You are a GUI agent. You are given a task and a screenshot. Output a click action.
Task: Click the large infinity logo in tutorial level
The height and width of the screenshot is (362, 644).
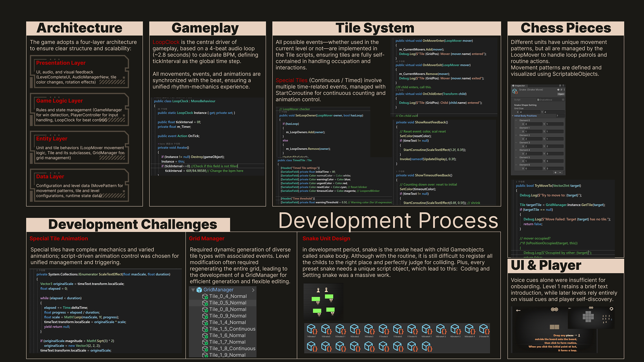click(554, 309)
